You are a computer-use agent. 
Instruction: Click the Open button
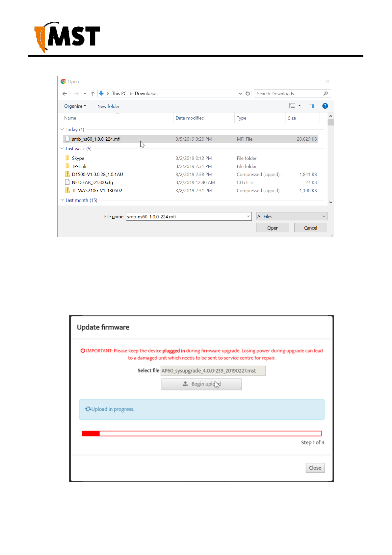point(273,228)
